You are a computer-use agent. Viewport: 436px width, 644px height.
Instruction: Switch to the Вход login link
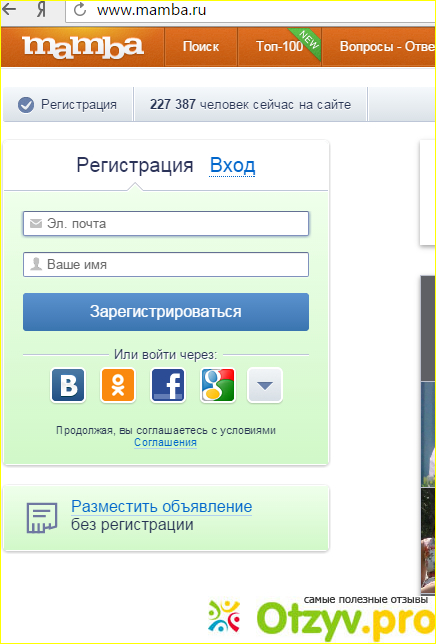point(232,165)
